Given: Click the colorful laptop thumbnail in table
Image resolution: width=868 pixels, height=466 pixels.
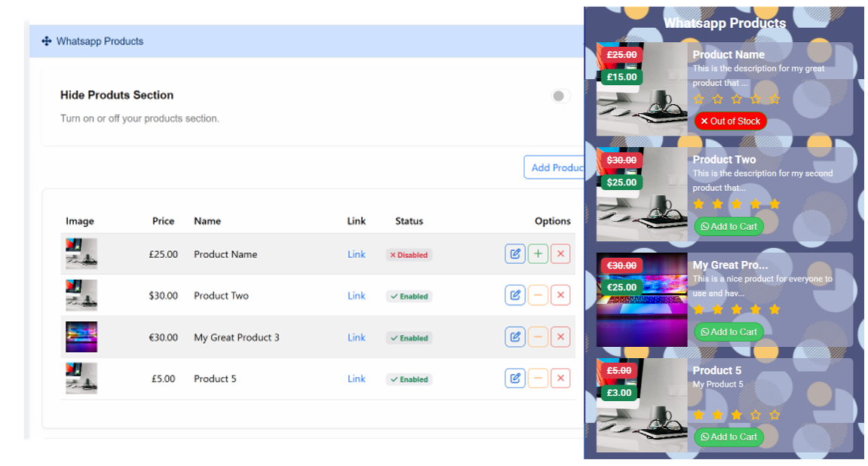Looking at the screenshot, I should pyautogui.click(x=81, y=337).
